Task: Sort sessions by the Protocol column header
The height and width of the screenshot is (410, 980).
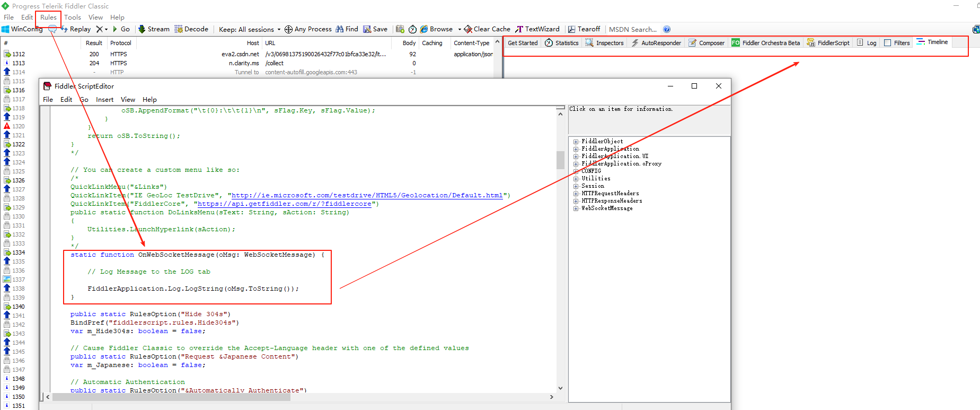Action: (x=121, y=43)
